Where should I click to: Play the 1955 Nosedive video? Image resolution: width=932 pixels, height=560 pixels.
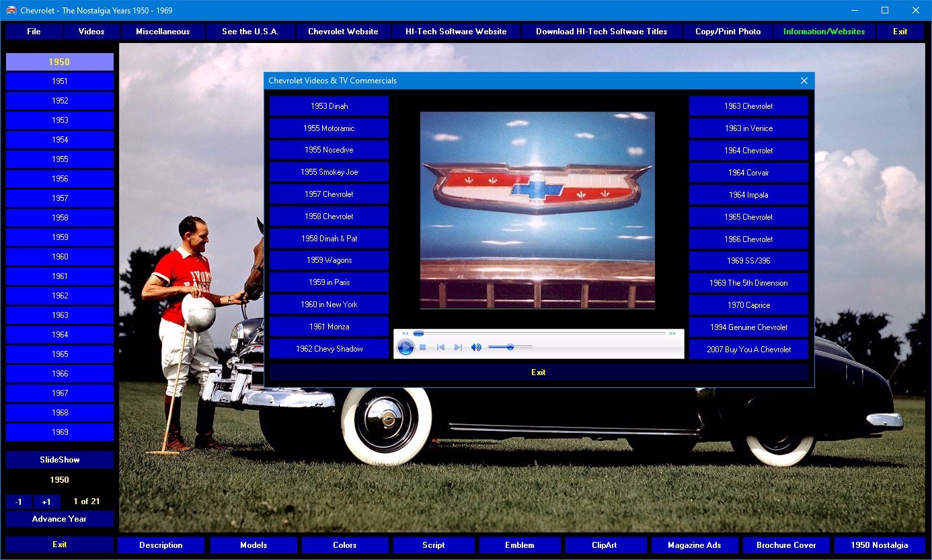tap(329, 150)
